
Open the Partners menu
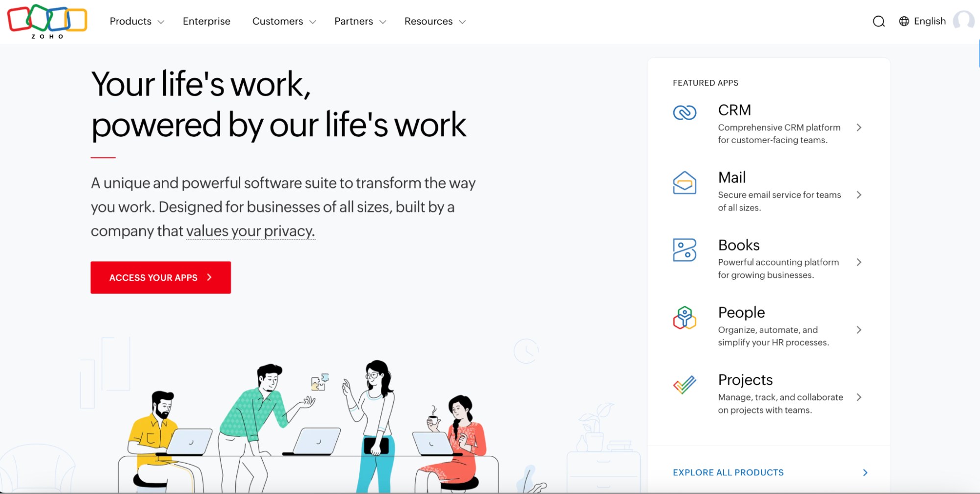(359, 21)
